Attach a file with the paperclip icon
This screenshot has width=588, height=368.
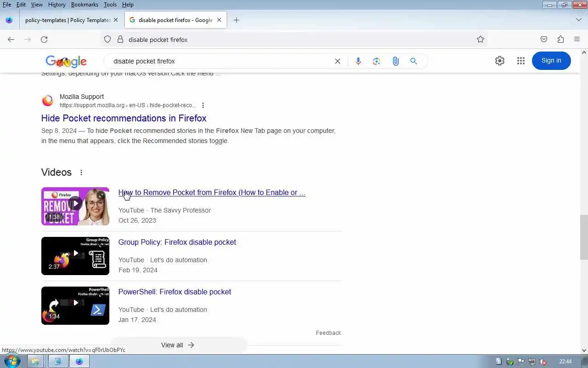click(396, 61)
